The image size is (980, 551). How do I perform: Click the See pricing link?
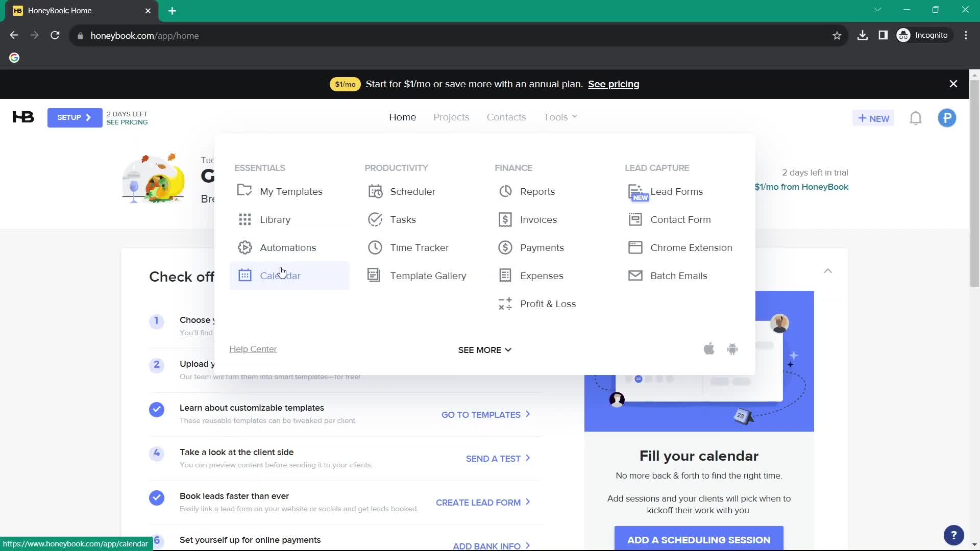[613, 84]
